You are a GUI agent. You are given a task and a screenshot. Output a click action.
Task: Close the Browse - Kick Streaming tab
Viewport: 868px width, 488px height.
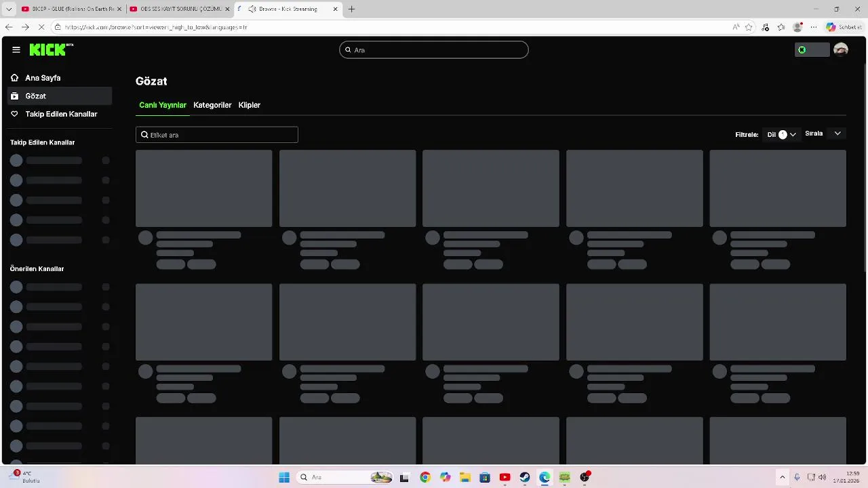pyautogui.click(x=335, y=9)
